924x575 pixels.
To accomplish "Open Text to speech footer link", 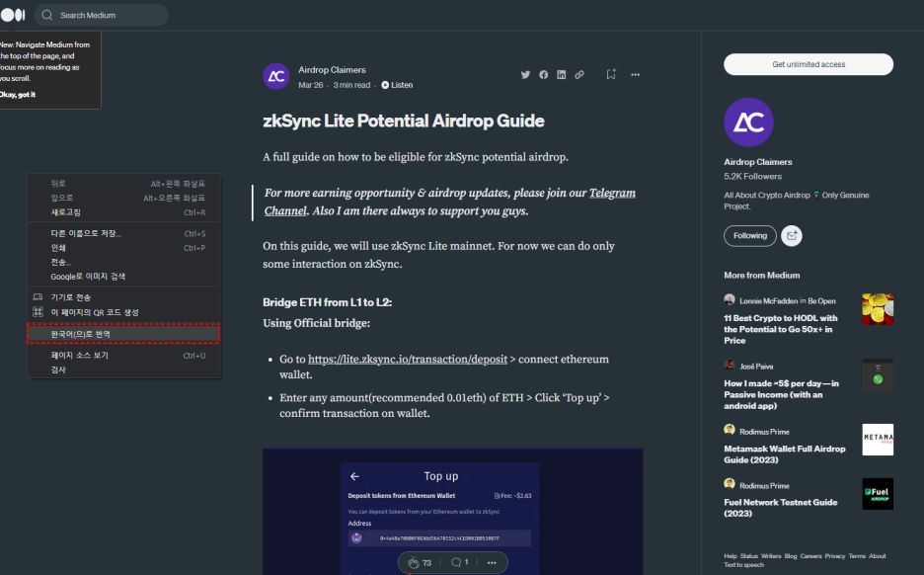I will [743, 565].
